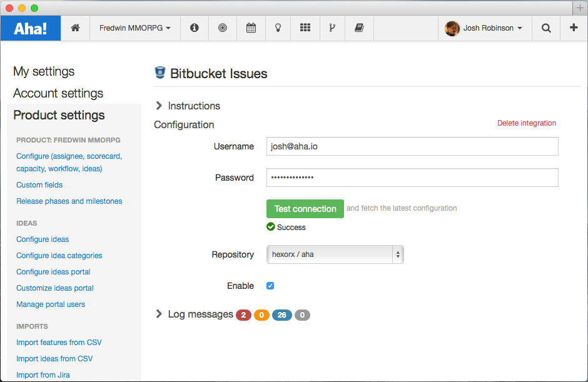Click the Bitbucket Issues title text
588x382 pixels.
[219, 74]
